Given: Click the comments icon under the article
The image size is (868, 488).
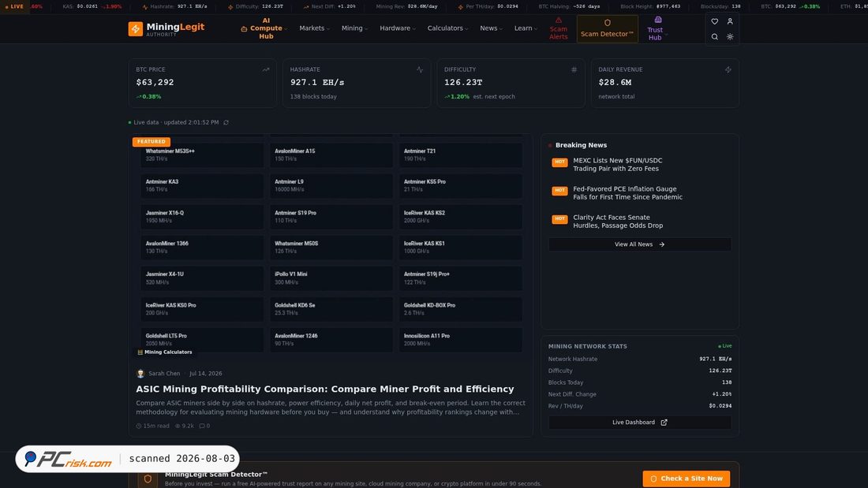Looking at the screenshot, I should click(201, 426).
